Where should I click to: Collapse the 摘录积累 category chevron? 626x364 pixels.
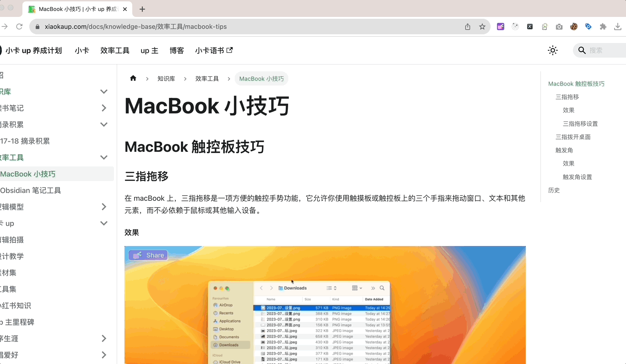coord(104,124)
